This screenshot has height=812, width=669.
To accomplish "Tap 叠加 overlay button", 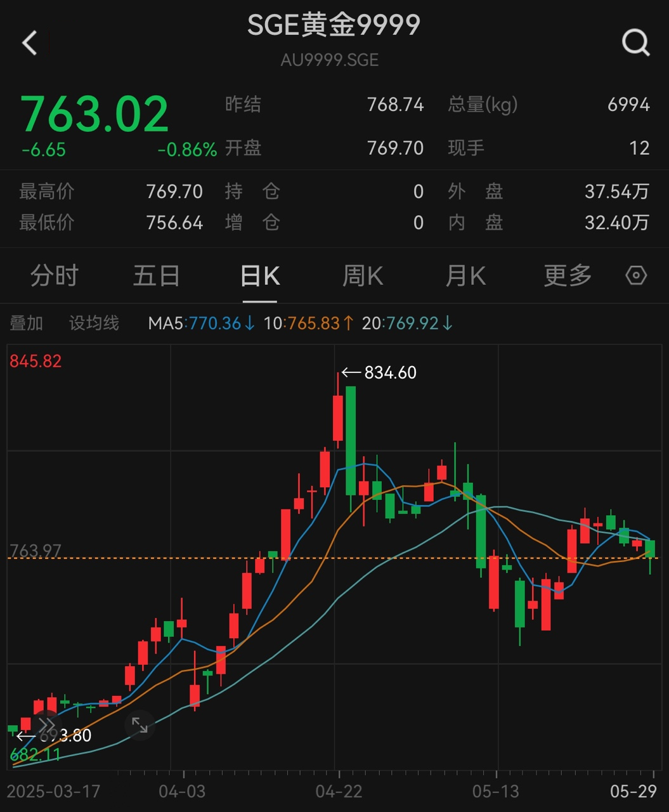I will coord(27,324).
